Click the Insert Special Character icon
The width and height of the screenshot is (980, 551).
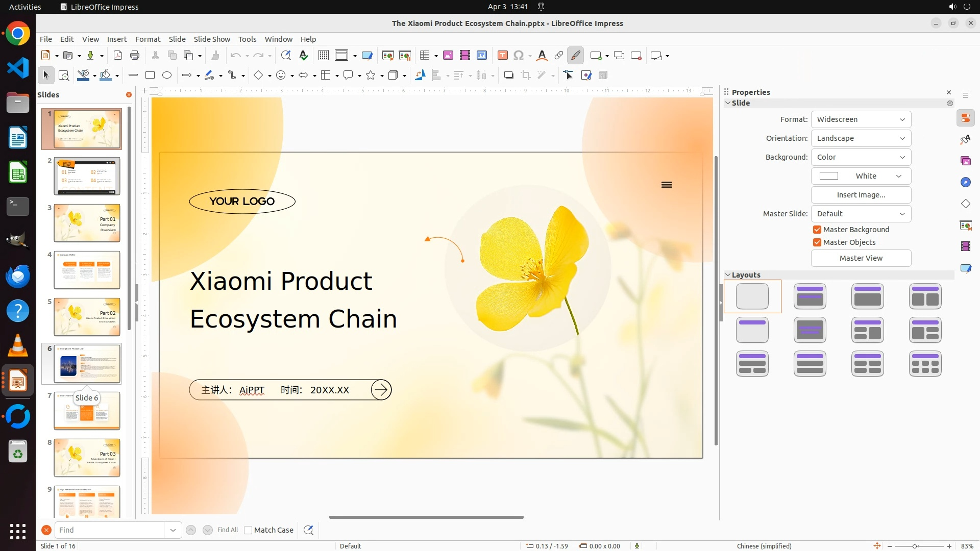click(519, 56)
